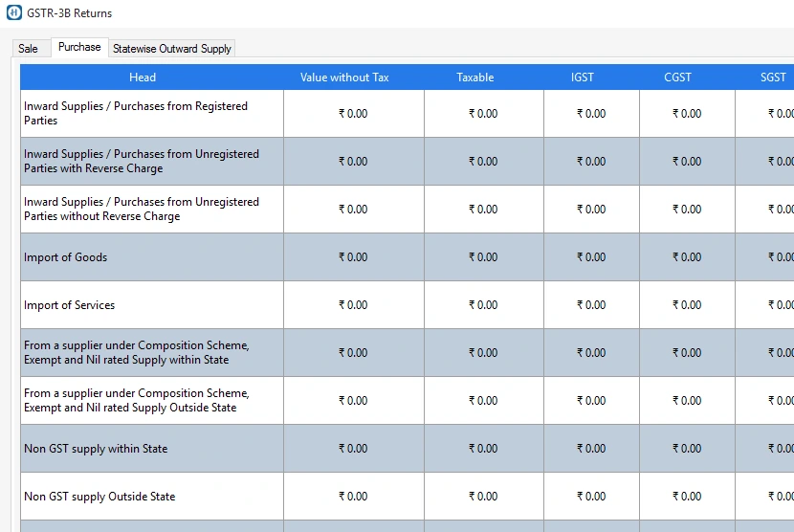Screen dimensions: 794x532
Task: Click Taxable value for Import of Goods
Action: tap(483, 257)
